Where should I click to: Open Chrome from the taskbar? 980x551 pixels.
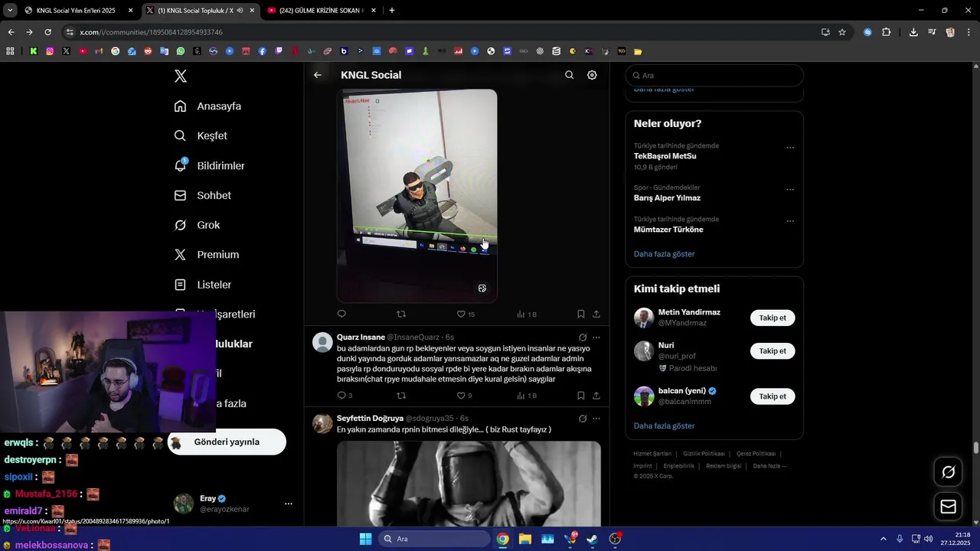tap(502, 539)
